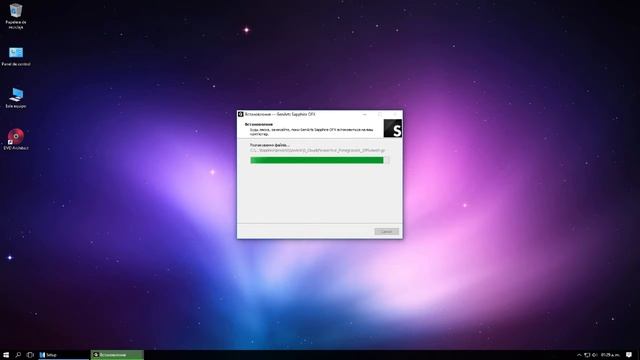Open the Task View icon
This screenshot has height=360, width=640.
(30, 355)
